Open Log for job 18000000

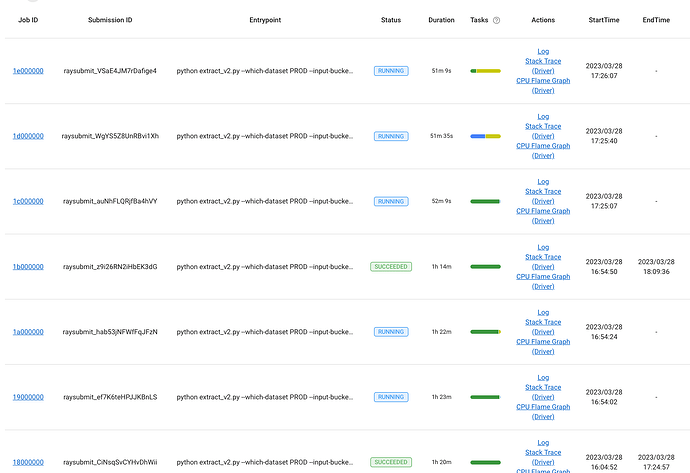click(543, 443)
